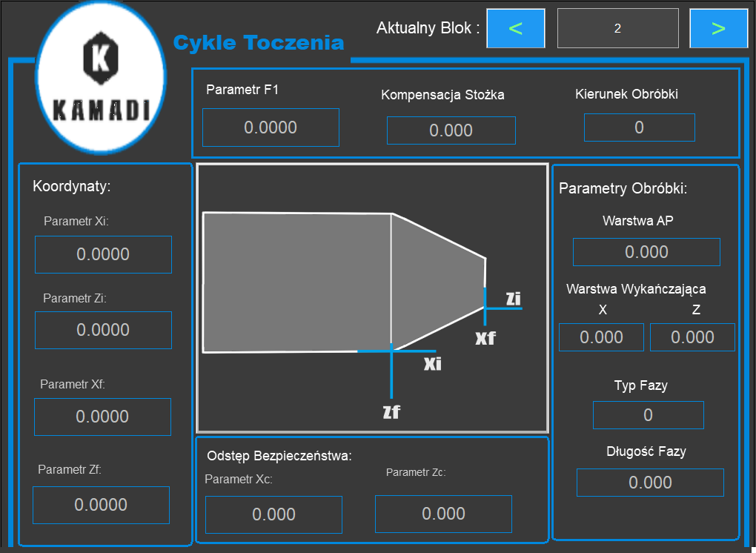Click the previous block arrow button
This screenshot has height=553, width=756.
click(x=516, y=29)
